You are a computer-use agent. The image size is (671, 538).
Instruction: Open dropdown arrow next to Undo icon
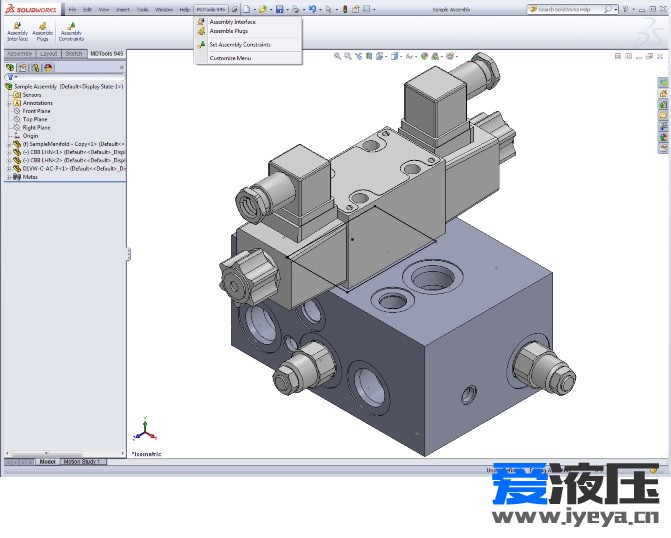pos(321,9)
